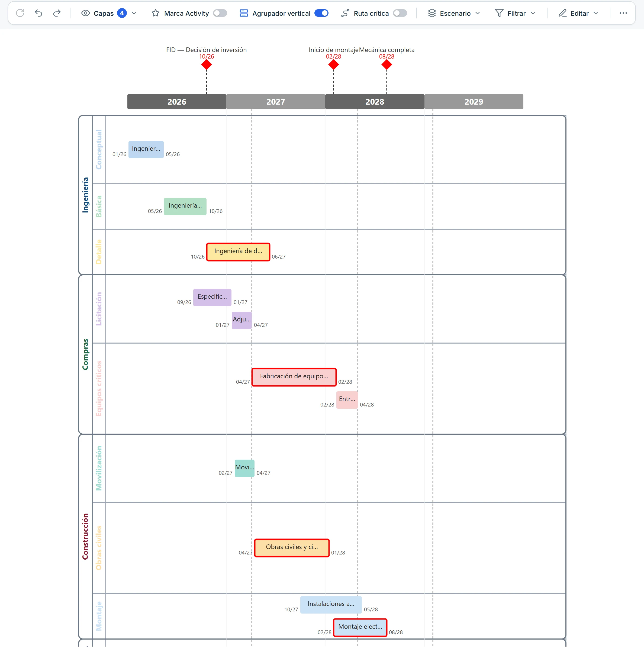
Task: Select the Mecánica completa milestone diamond
Action: pyautogui.click(x=387, y=64)
